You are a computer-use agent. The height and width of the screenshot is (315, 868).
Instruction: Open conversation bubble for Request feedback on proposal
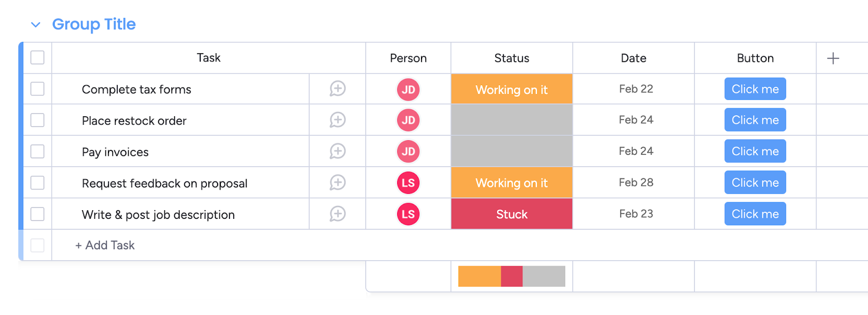(337, 182)
